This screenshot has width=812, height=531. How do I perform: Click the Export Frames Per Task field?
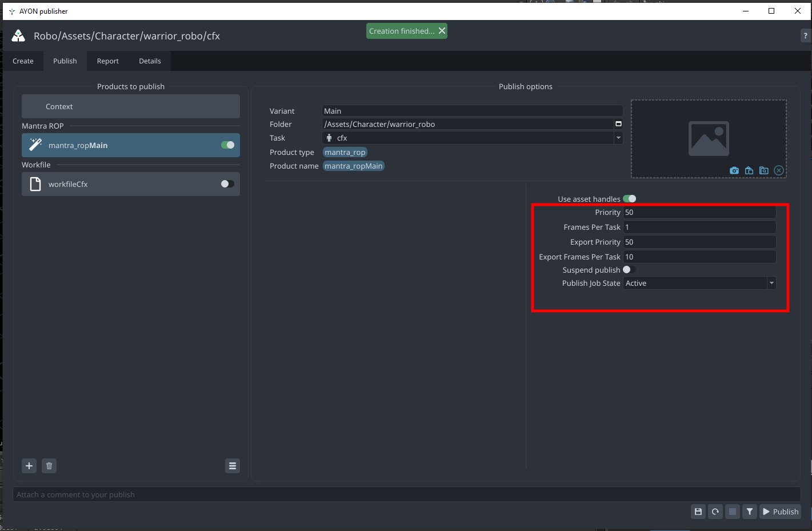point(699,257)
